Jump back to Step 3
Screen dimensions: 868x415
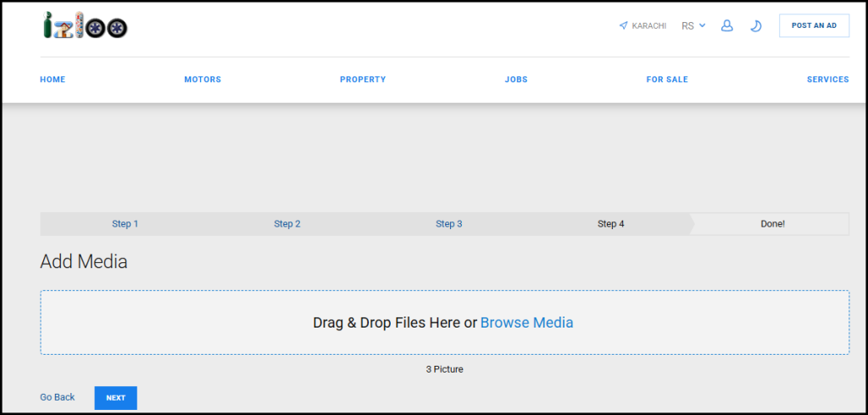pos(449,224)
